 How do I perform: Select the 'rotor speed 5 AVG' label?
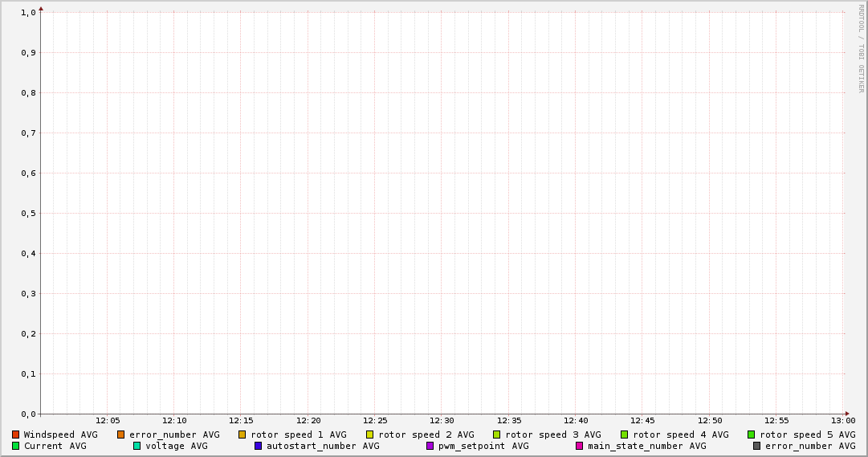pos(808,435)
